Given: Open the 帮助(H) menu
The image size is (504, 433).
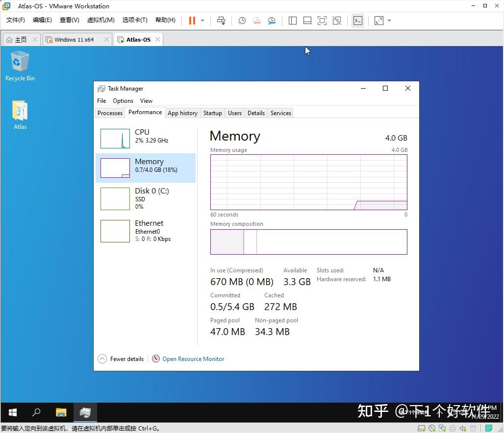Looking at the screenshot, I should (165, 20).
